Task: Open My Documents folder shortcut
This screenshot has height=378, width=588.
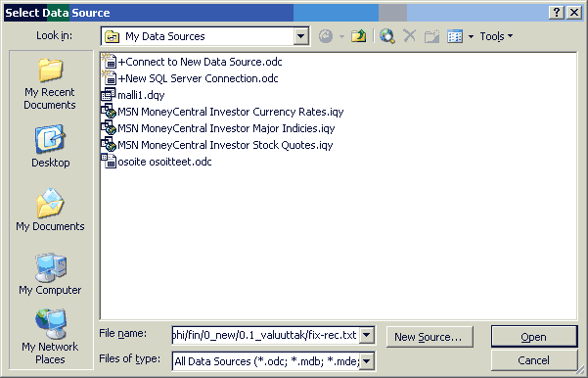Action: click(50, 210)
